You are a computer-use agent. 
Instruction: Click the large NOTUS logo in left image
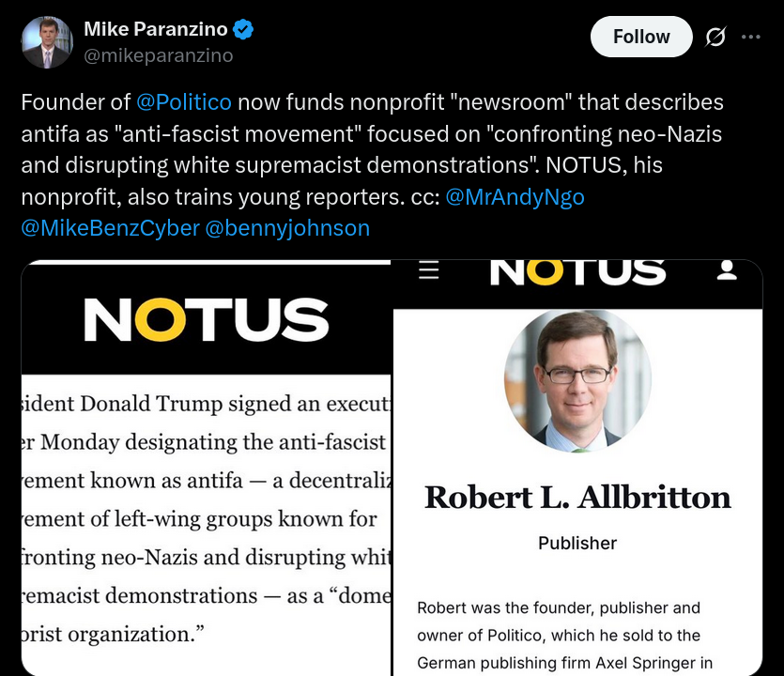click(206, 319)
